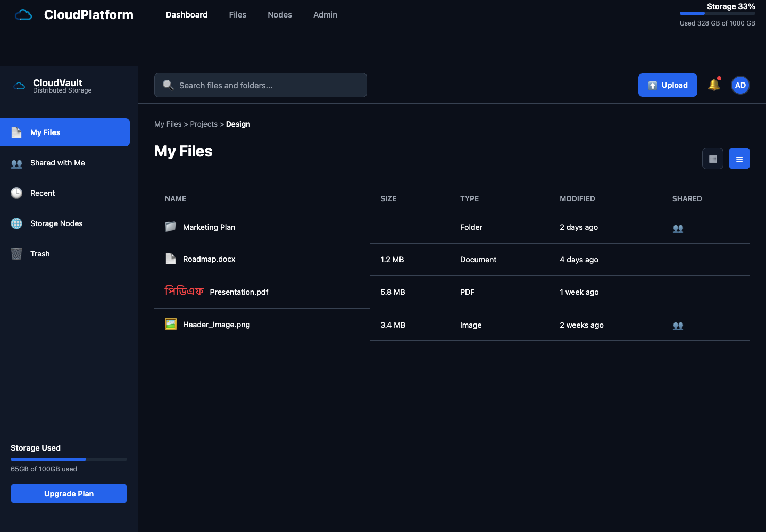Click the '2 weeks ago' modified cell
Screen dimensions: 766x532
[x=581, y=325]
